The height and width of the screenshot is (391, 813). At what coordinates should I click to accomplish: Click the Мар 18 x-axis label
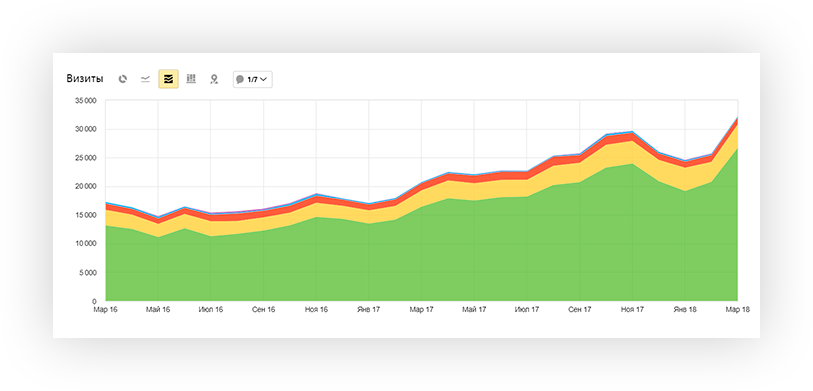(x=738, y=310)
